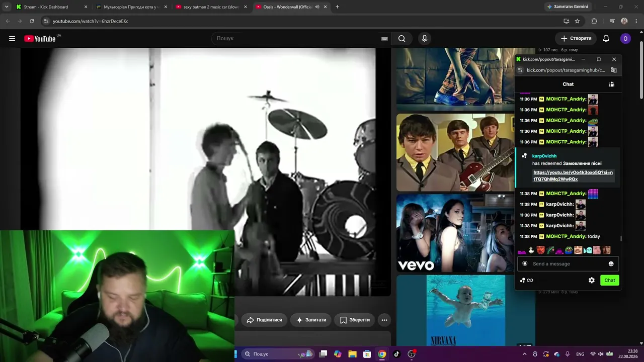Click the Поділитися share button
This screenshot has height=362, width=644.
pyautogui.click(x=264, y=320)
